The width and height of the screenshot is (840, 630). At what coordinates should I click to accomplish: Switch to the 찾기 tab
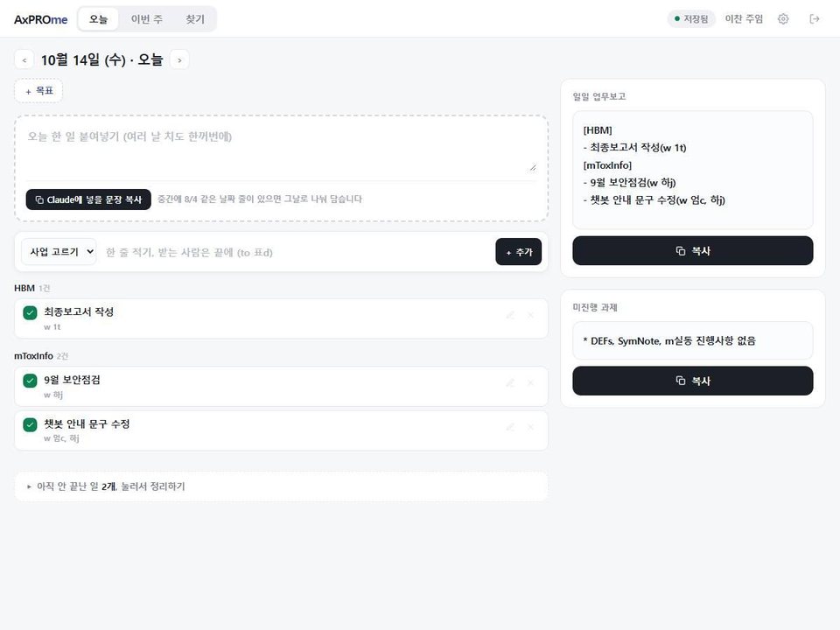tap(195, 19)
